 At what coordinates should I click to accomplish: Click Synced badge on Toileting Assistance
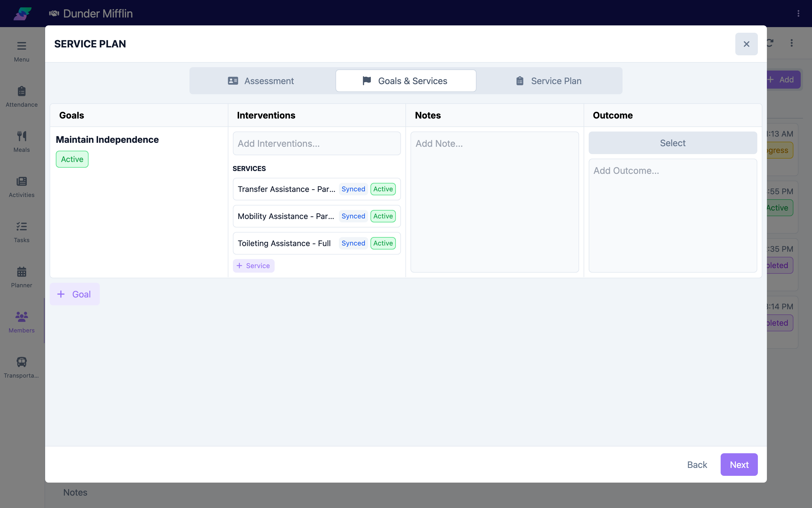tap(353, 243)
